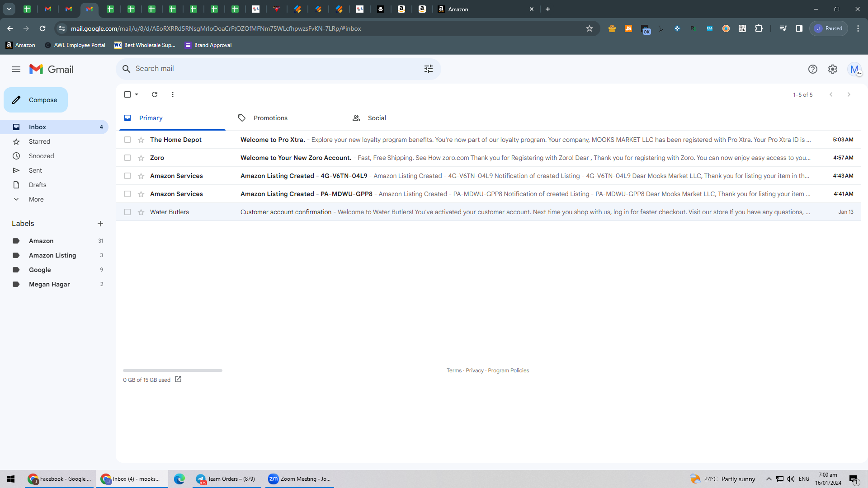Star the Zoro email
Viewport: 868px width, 488px height.
click(x=141, y=158)
